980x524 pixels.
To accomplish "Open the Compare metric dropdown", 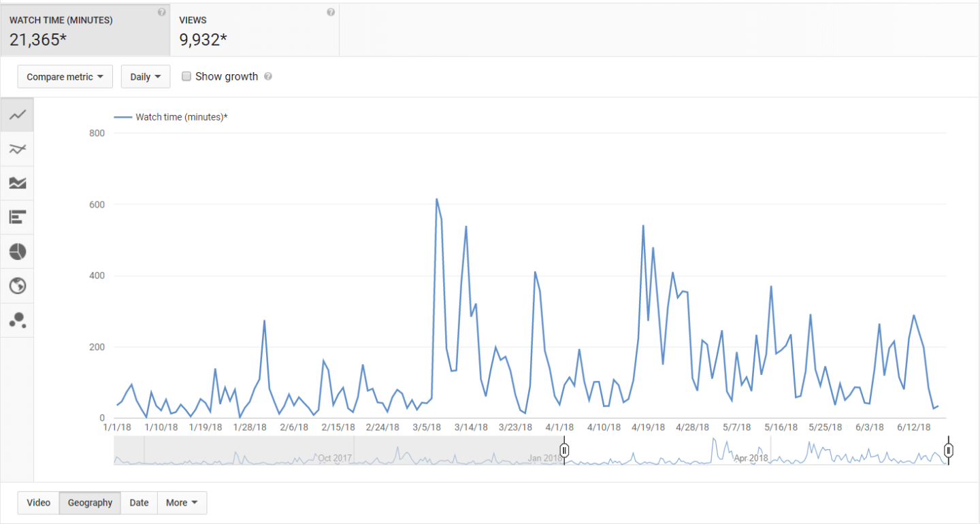I will (x=65, y=77).
